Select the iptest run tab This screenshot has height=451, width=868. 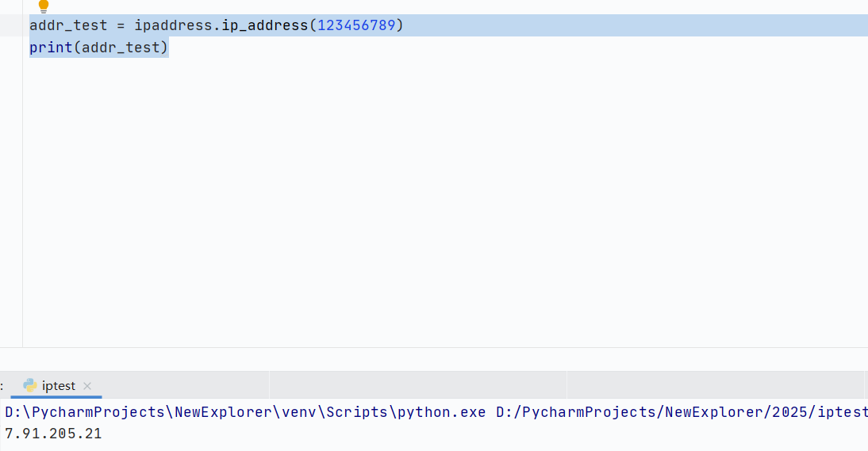coord(59,386)
